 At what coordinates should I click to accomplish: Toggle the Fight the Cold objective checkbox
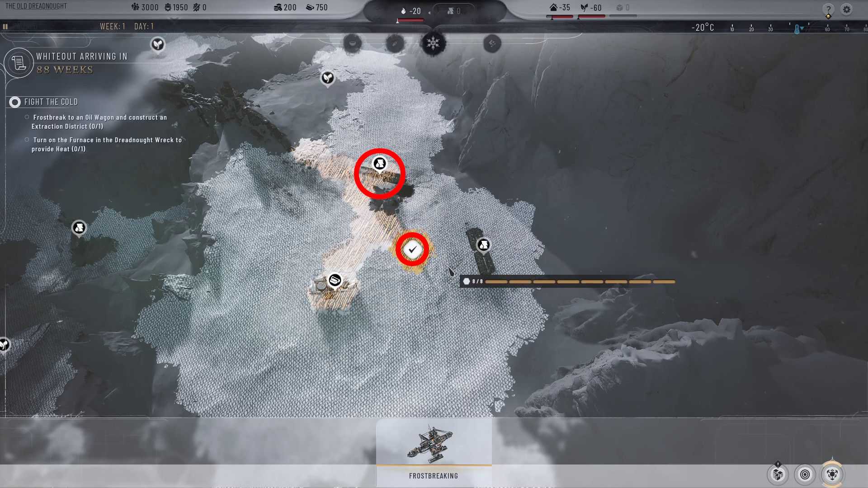tap(14, 102)
